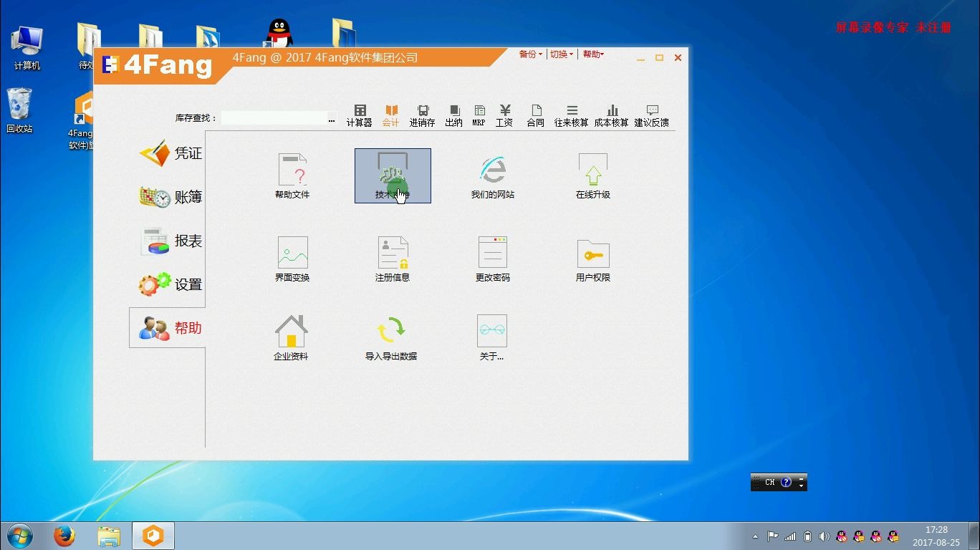This screenshot has width=980, height=550.
Task: Click the ... button beside 库存查找
Action: pos(332,120)
